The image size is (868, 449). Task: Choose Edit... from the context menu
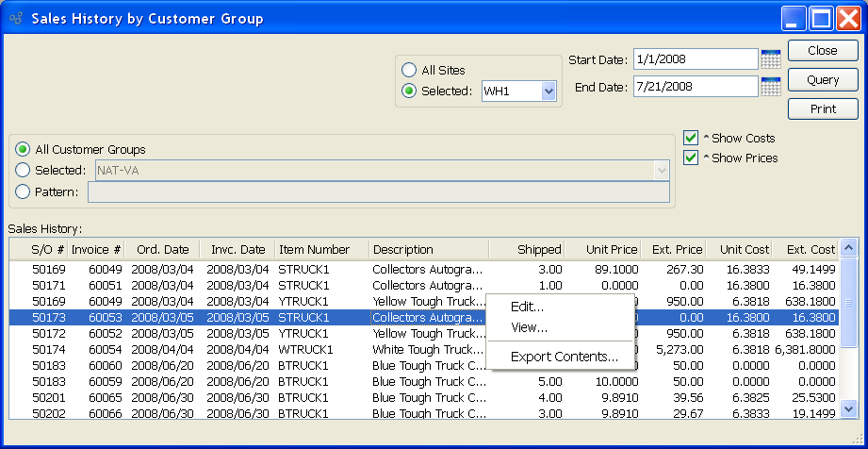click(x=527, y=306)
